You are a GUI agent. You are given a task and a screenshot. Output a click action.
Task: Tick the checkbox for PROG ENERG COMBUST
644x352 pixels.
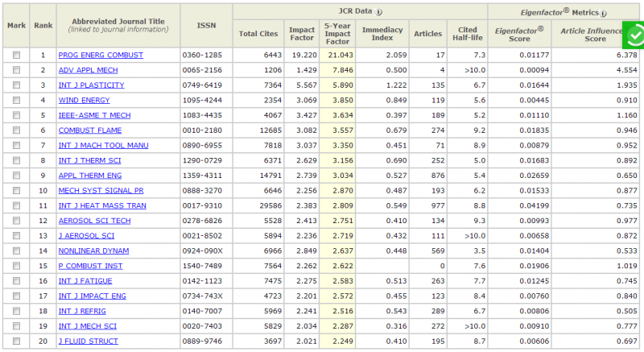(16, 55)
